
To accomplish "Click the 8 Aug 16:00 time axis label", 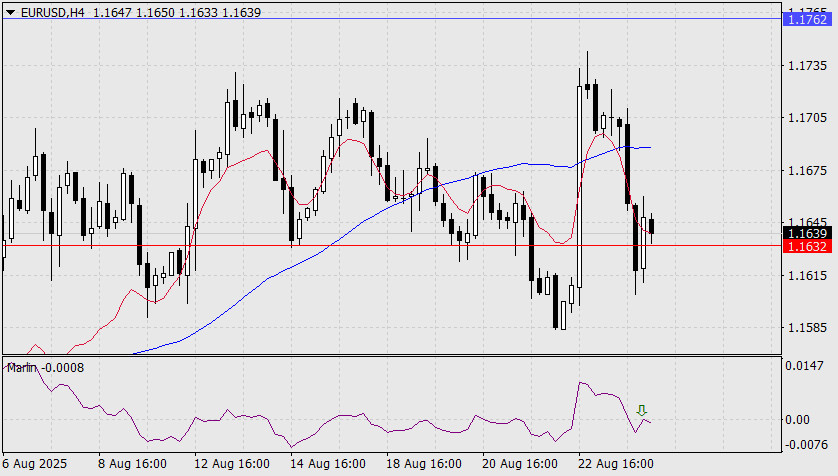I will (x=132, y=464).
